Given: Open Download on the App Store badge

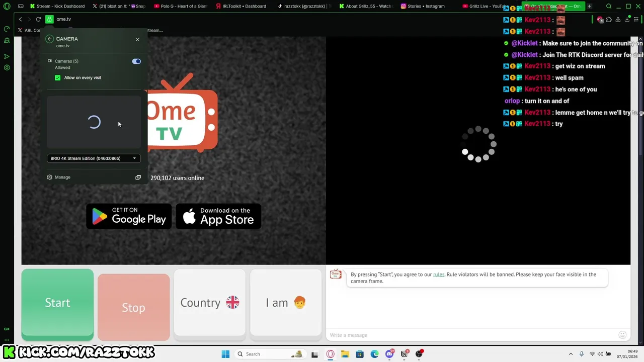Looking at the screenshot, I should tap(218, 216).
